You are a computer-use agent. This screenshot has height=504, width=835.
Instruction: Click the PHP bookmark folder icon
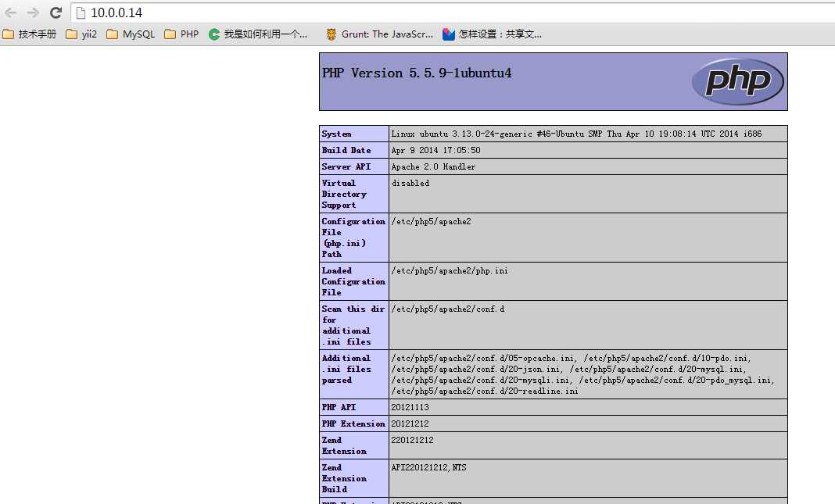click(170, 34)
